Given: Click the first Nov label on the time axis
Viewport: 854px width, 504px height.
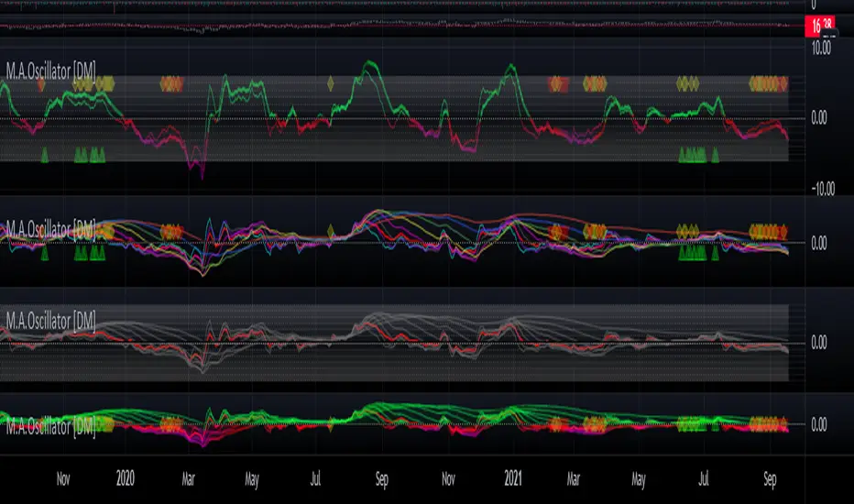Looking at the screenshot, I should pyautogui.click(x=62, y=477).
